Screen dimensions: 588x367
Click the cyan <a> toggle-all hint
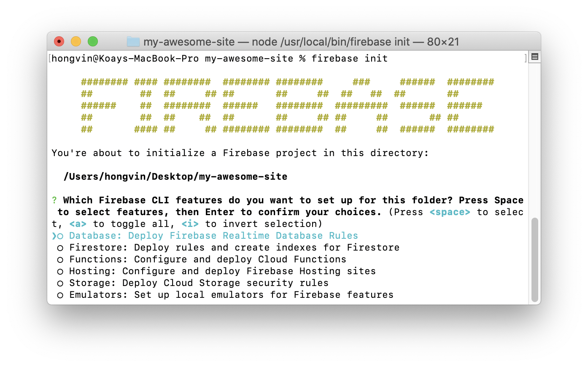pos(78,224)
